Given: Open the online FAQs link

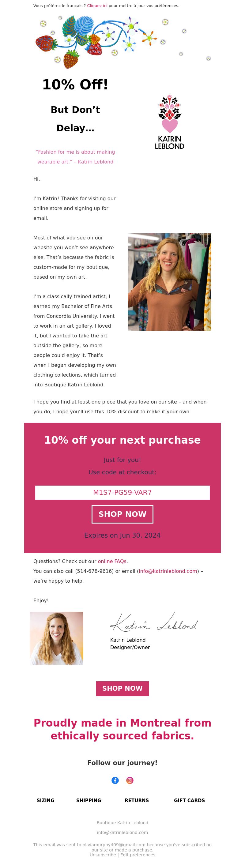Looking at the screenshot, I should (x=112, y=562).
